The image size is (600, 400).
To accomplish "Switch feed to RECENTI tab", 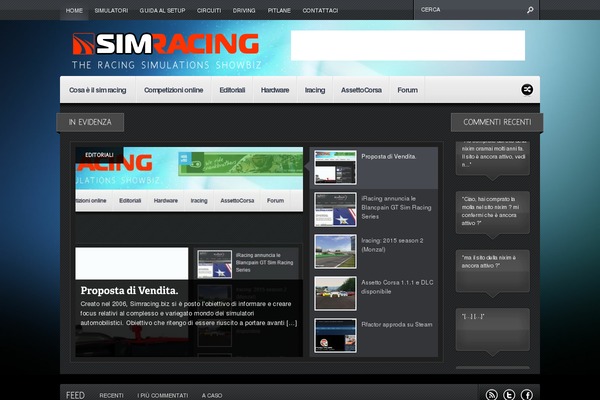I will coord(111,395).
